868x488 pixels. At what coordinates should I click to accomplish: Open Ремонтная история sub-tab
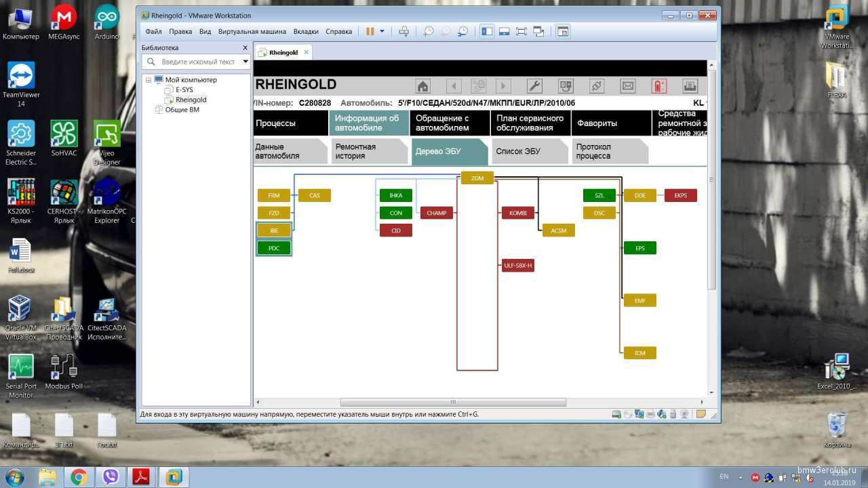tap(369, 151)
